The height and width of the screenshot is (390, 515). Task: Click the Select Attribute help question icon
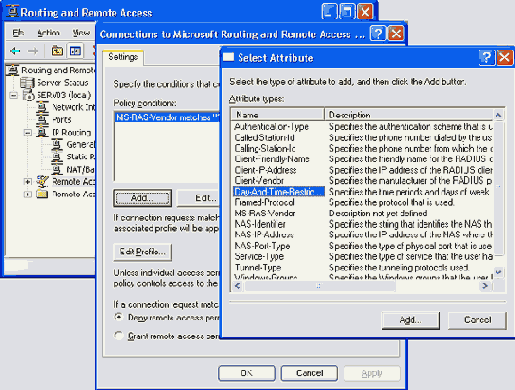click(486, 58)
